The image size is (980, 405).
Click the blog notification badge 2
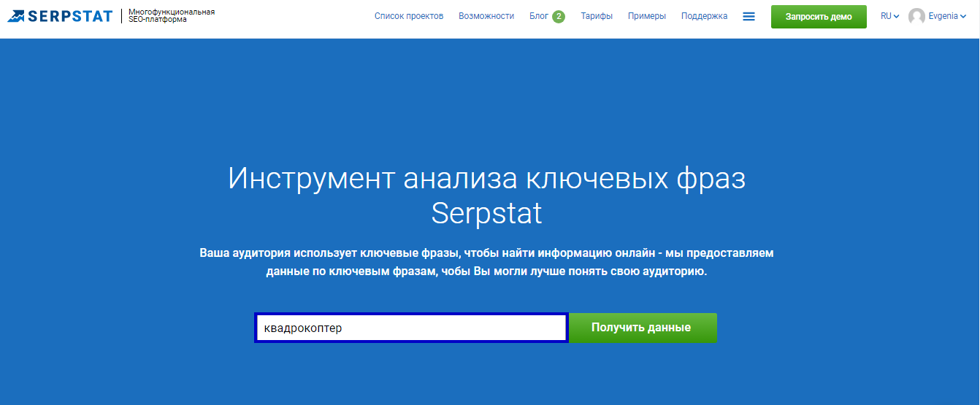coord(558,16)
